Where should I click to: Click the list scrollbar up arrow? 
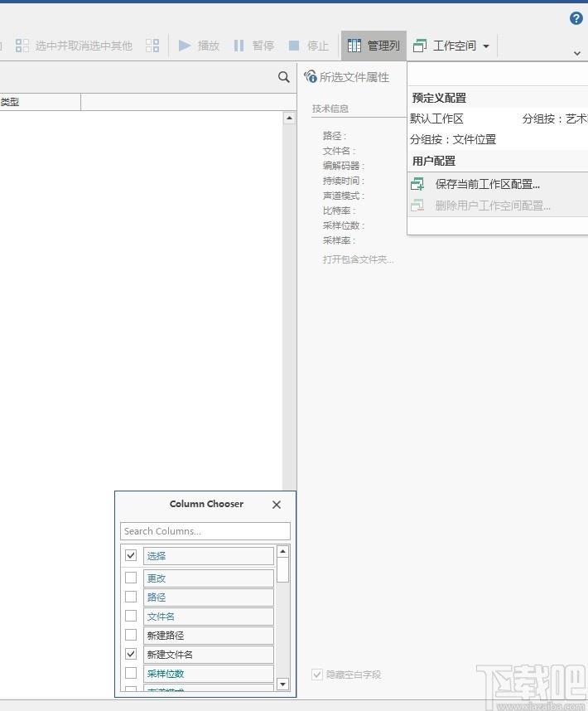coord(290,118)
